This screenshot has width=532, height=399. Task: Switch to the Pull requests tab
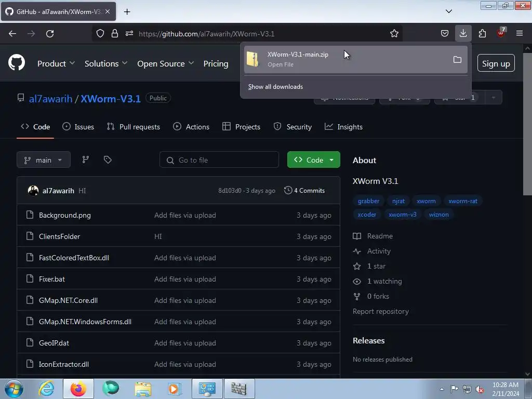[x=134, y=127]
